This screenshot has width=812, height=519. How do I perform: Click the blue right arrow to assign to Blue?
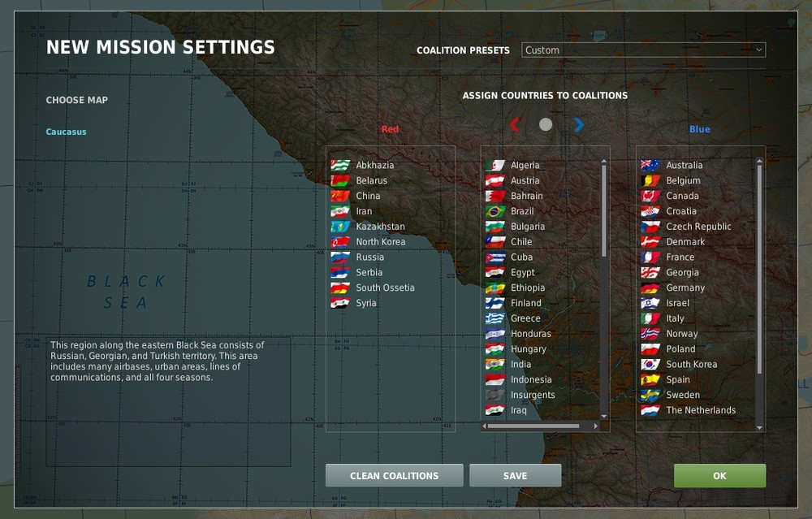tap(577, 124)
